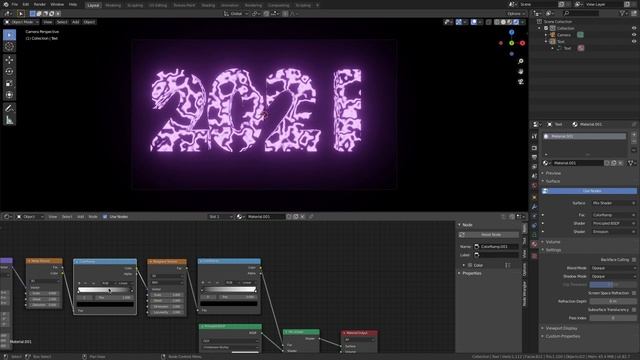This screenshot has height=360, width=640.
Task: Open the File menu
Action: [15, 4]
